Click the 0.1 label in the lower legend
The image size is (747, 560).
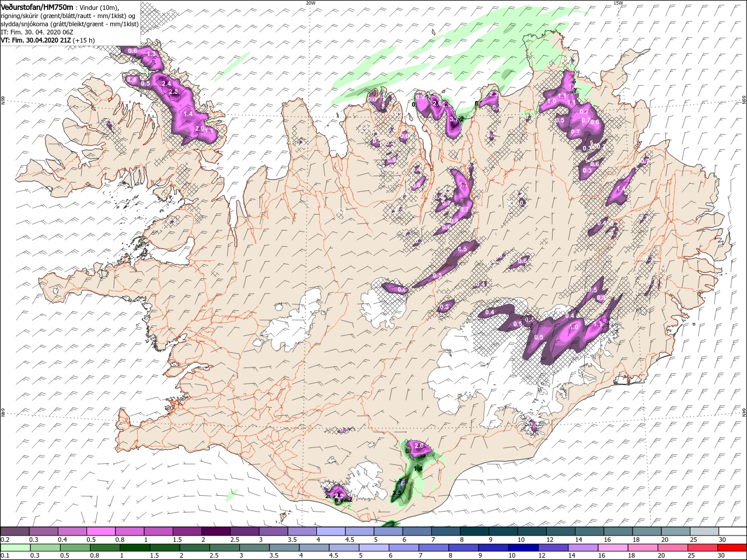[x=5, y=555]
